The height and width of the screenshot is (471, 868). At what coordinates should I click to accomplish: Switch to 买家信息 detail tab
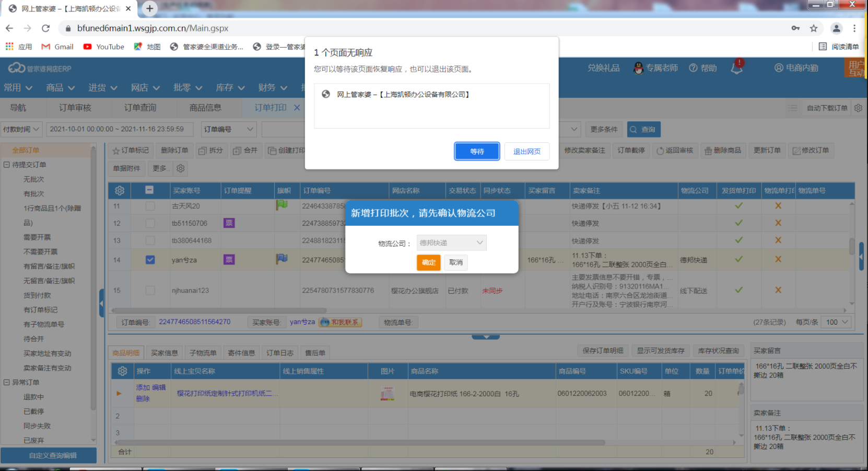point(165,353)
